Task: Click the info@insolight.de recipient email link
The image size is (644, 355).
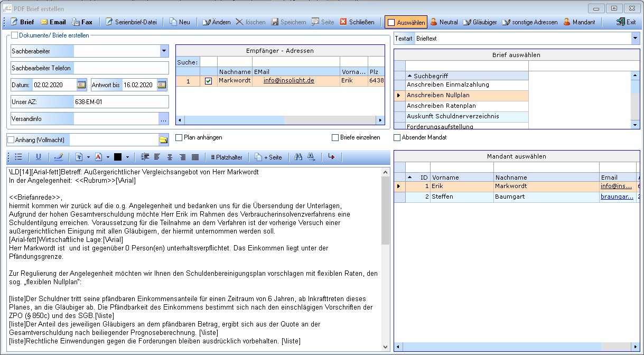Action: click(x=289, y=81)
